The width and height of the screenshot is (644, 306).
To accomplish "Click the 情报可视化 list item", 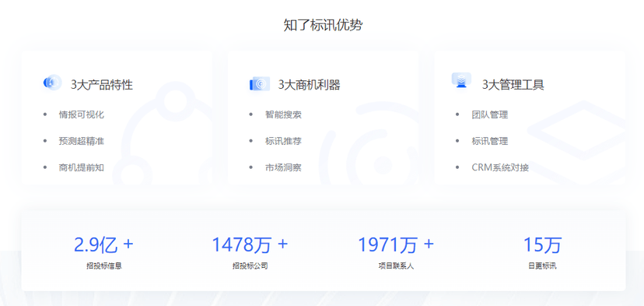I will 82,114.
